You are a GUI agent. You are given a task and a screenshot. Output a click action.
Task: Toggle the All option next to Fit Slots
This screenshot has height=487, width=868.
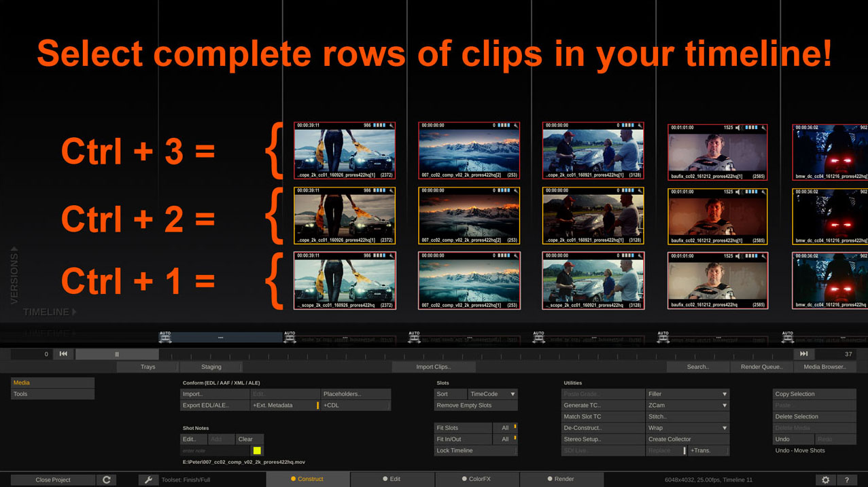[x=506, y=428]
